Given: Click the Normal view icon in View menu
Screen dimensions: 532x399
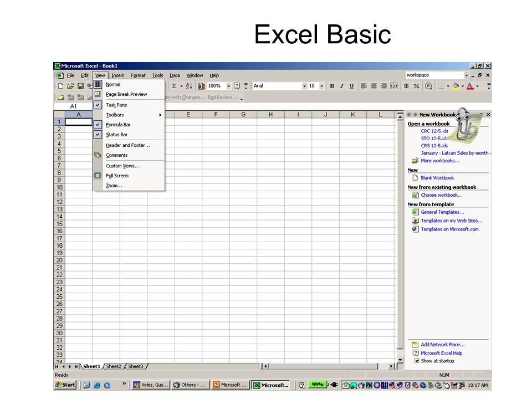Looking at the screenshot, I should [98, 84].
